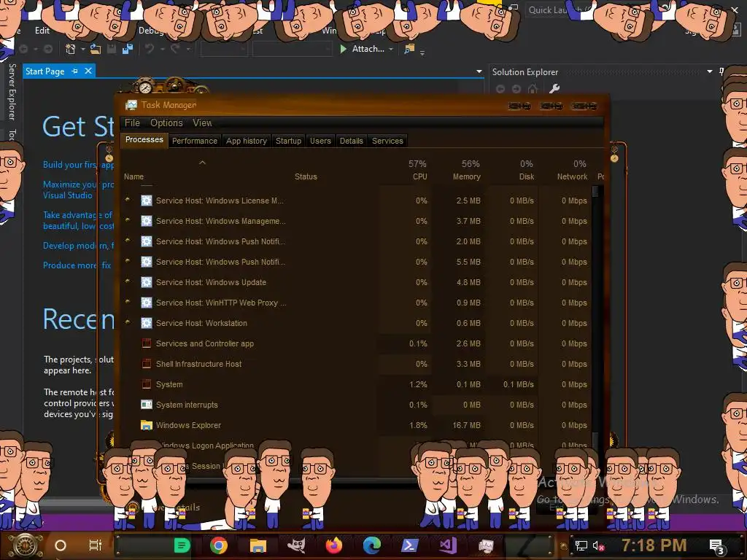Switch to the App history tab
Image resolution: width=747 pixels, height=560 pixels.
pos(247,141)
